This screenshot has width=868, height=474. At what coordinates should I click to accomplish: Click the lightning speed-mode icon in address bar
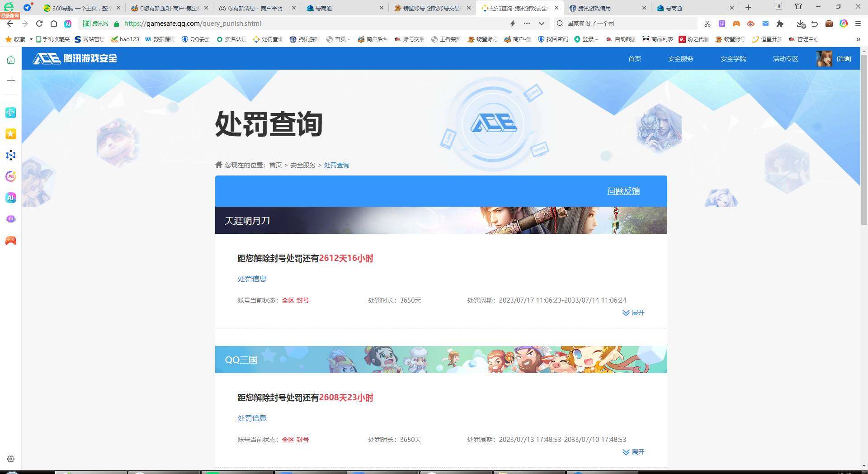pyautogui.click(x=513, y=24)
